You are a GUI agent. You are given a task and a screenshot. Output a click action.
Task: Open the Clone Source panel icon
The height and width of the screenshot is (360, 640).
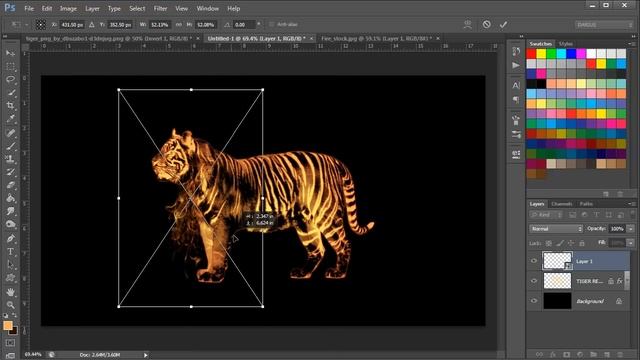516,154
